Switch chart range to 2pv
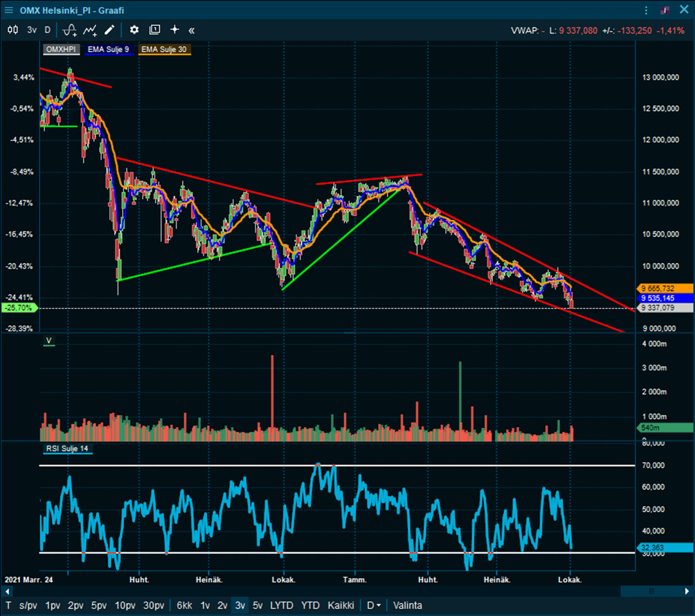 pos(75,606)
